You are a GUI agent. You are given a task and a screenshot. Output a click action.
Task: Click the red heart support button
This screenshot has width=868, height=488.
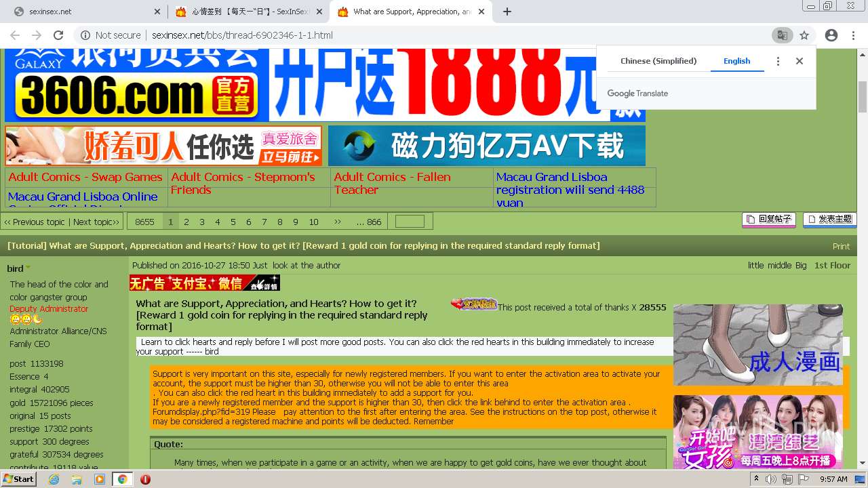point(473,304)
